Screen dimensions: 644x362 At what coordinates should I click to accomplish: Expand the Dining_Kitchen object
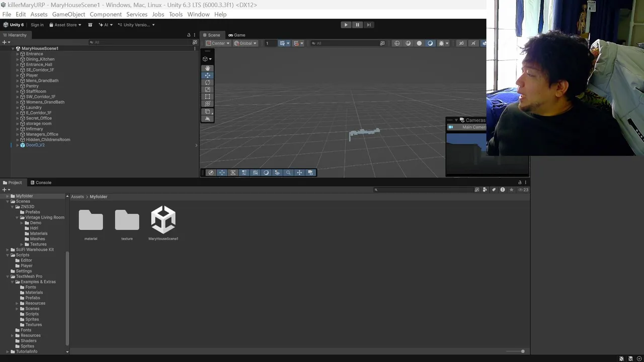coord(18,59)
